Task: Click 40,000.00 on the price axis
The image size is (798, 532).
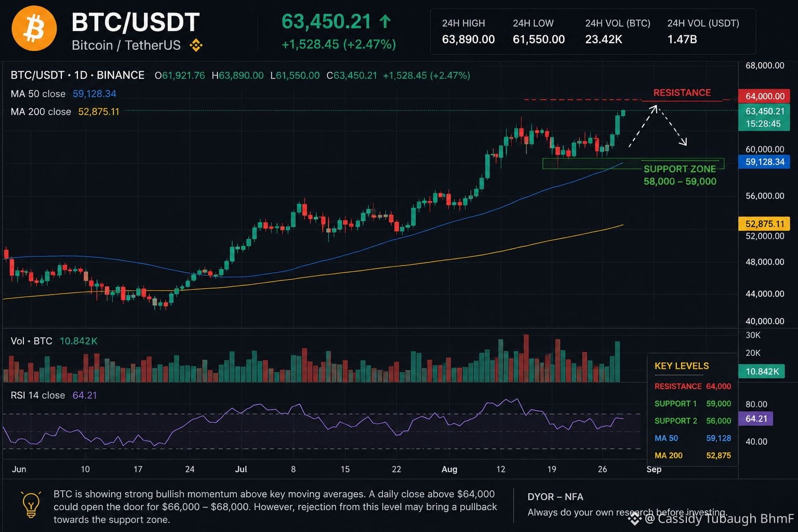Action: coord(765,321)
